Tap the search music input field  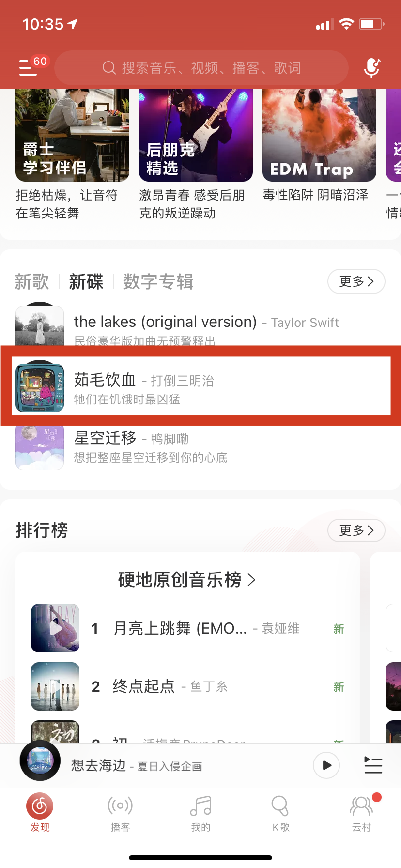click(201, 68)
